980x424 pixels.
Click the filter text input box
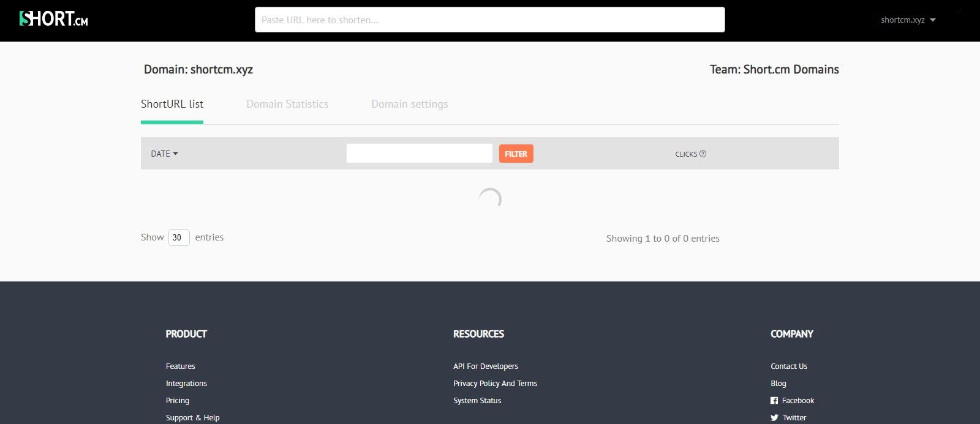[420, 153]
